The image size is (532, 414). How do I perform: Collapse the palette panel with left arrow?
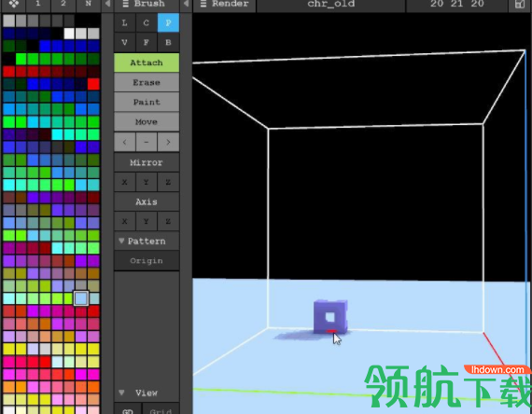[107, 4]
